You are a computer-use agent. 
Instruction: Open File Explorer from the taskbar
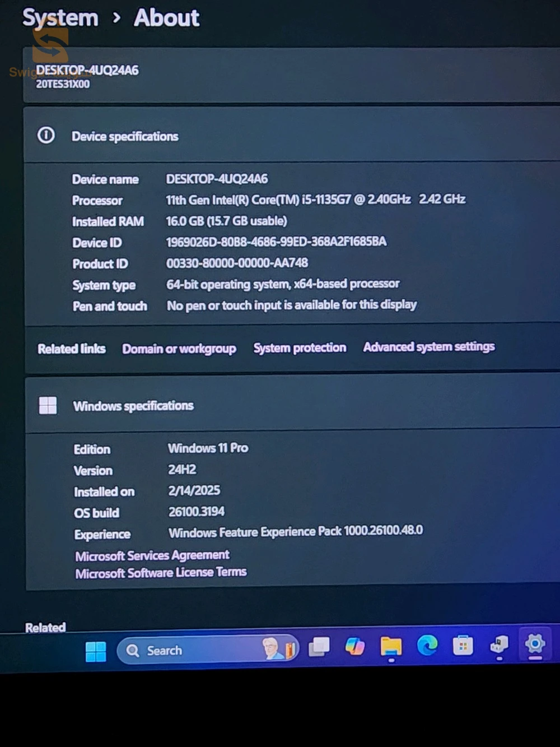(391, 646)
